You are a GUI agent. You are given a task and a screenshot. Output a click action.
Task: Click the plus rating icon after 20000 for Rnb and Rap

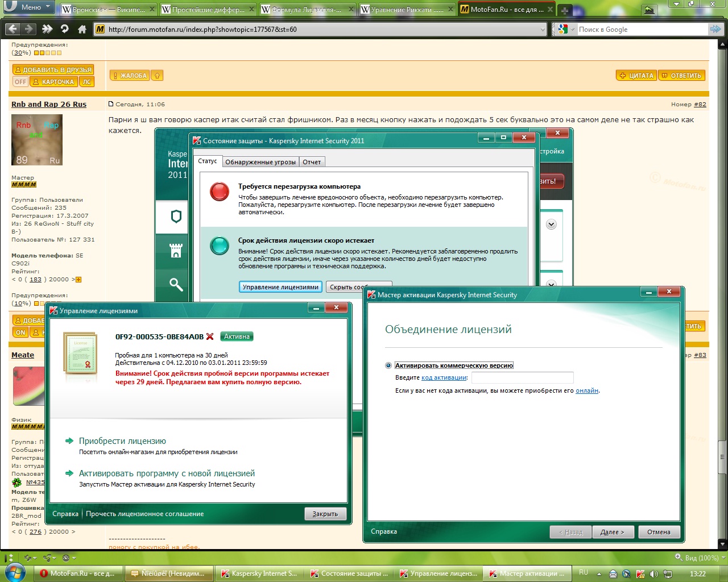coord(78,280)
